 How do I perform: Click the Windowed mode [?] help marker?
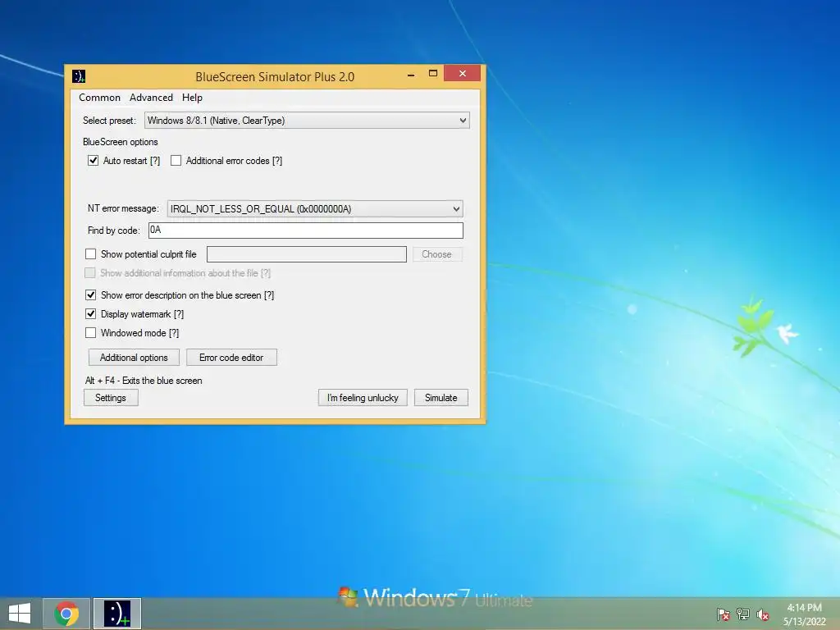pos(174,333)
